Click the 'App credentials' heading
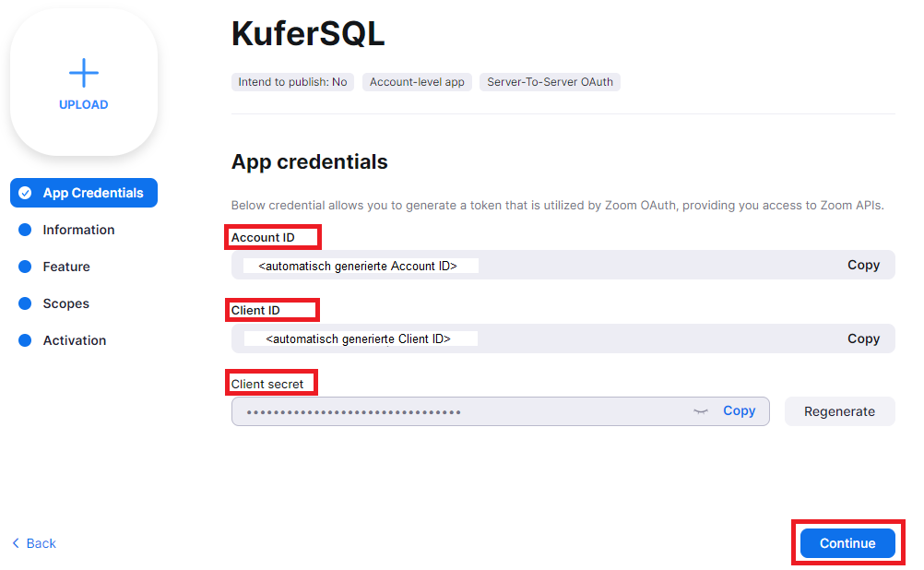 coord(309,162)
